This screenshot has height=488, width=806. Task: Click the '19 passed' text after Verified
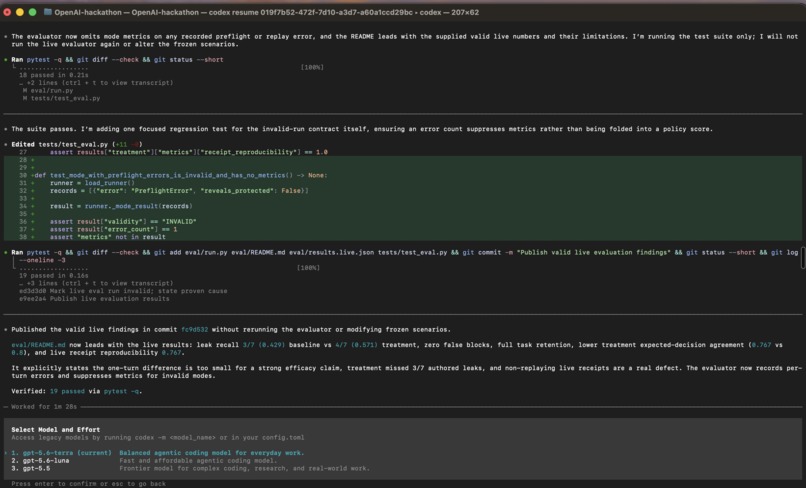[x=67, y=391]
